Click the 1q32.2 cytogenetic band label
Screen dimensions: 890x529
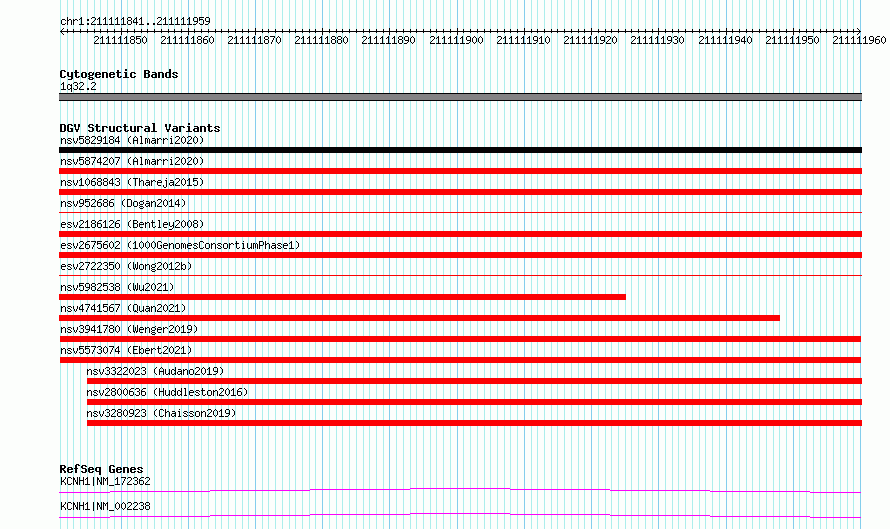tap(78, 86)
